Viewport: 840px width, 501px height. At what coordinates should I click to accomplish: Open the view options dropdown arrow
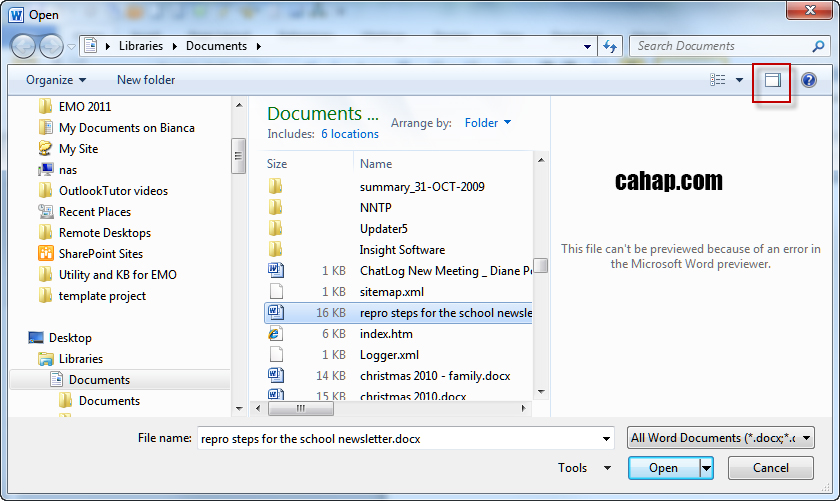pos(740,81)
